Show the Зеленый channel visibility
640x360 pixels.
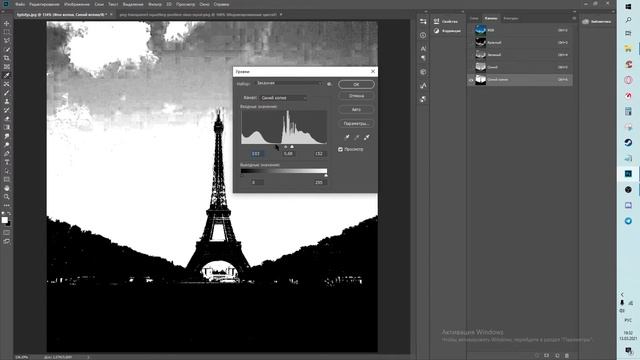point(471,55)
